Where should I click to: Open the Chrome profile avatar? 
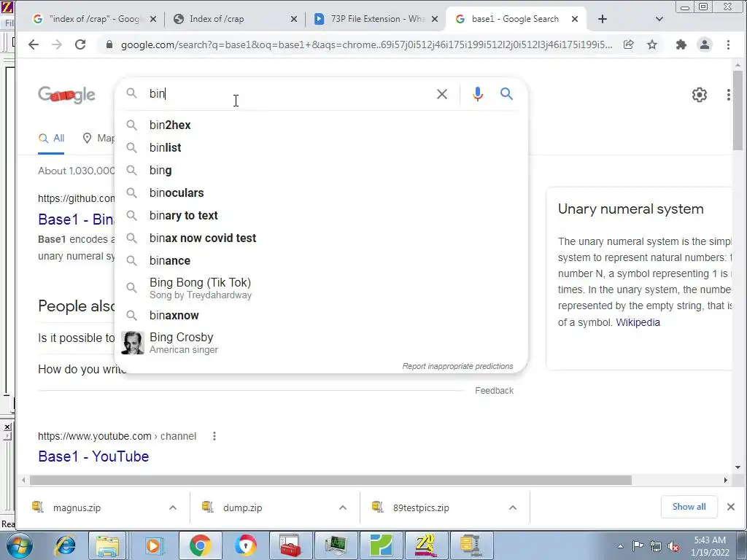pyautogui.click(x=705, y=44)
